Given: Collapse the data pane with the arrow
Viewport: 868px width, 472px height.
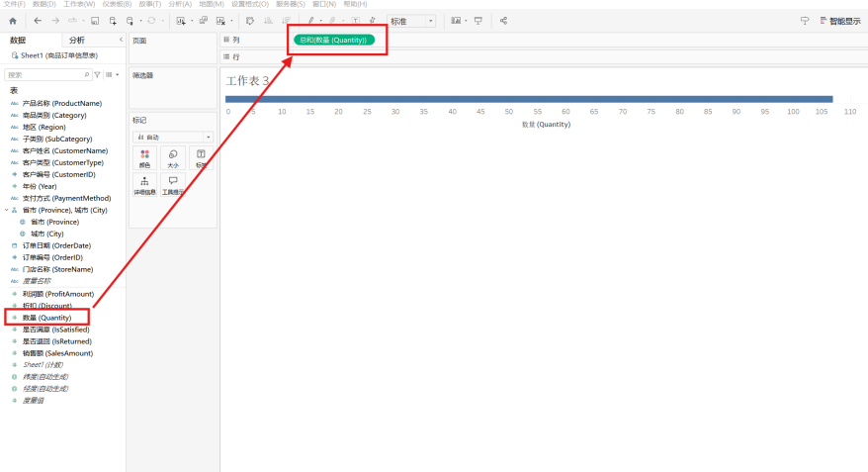Looking at the screenshot, I should (121, 40).
